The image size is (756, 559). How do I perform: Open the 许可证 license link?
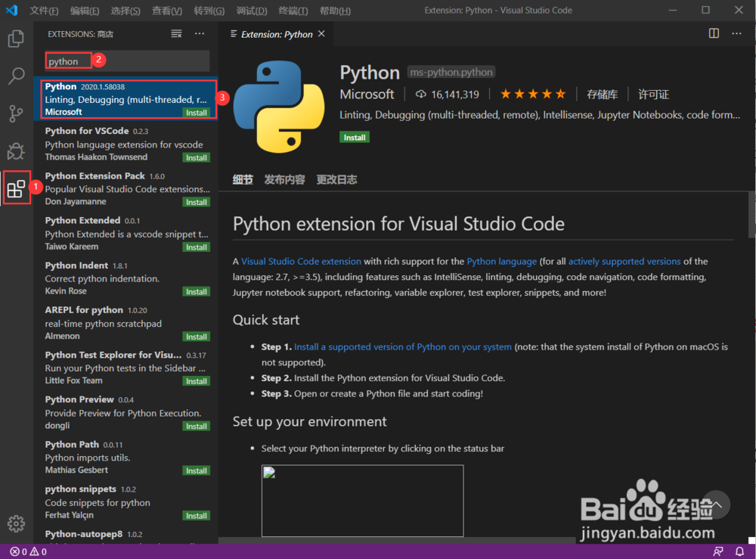(x=653, y=95)
